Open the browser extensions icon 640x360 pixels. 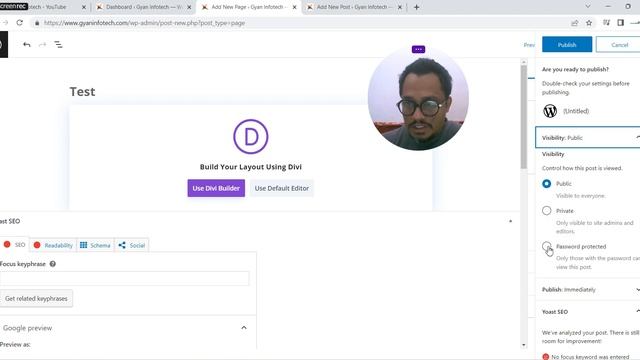pyautogui.click(x=607, y=23)
